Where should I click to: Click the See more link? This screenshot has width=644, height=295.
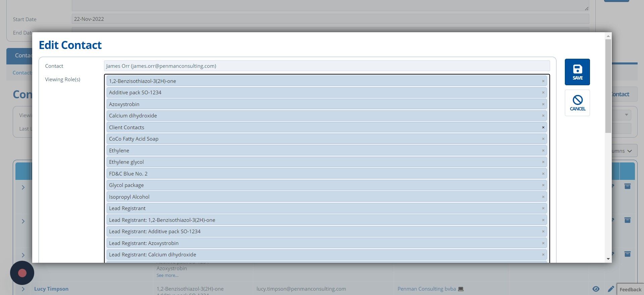(x=167, y=276)
